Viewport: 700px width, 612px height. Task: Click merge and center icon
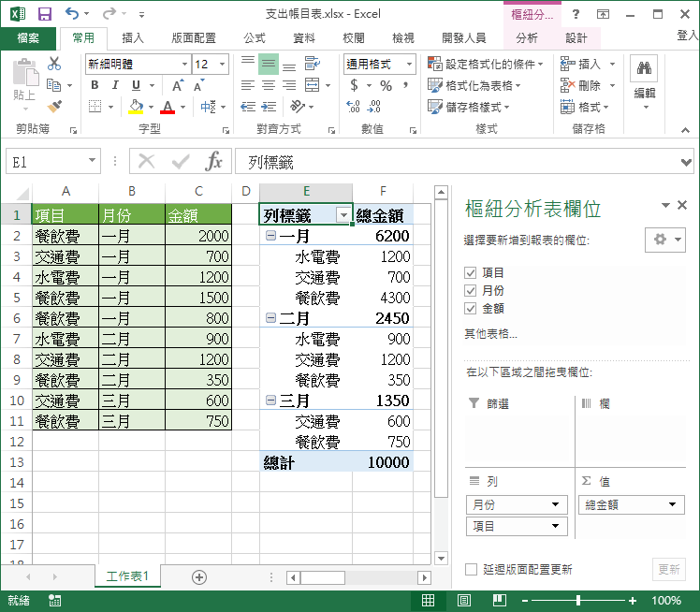tap(312, 85)
